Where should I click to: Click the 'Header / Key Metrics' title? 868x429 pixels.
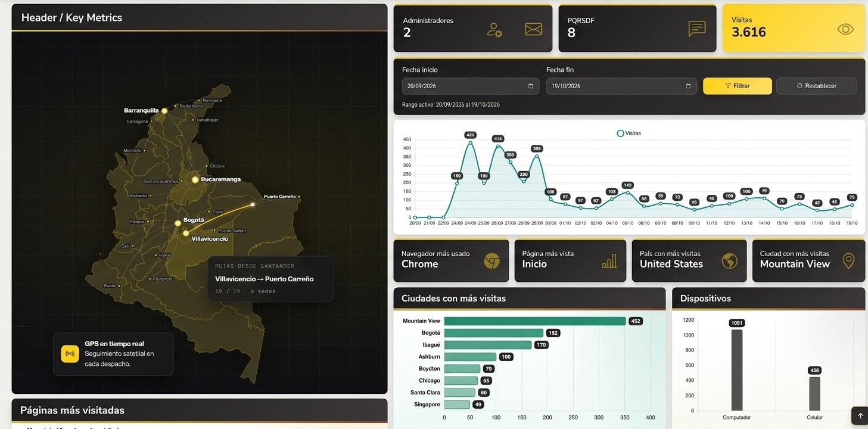pyautogui.click(x=71, y=17)
